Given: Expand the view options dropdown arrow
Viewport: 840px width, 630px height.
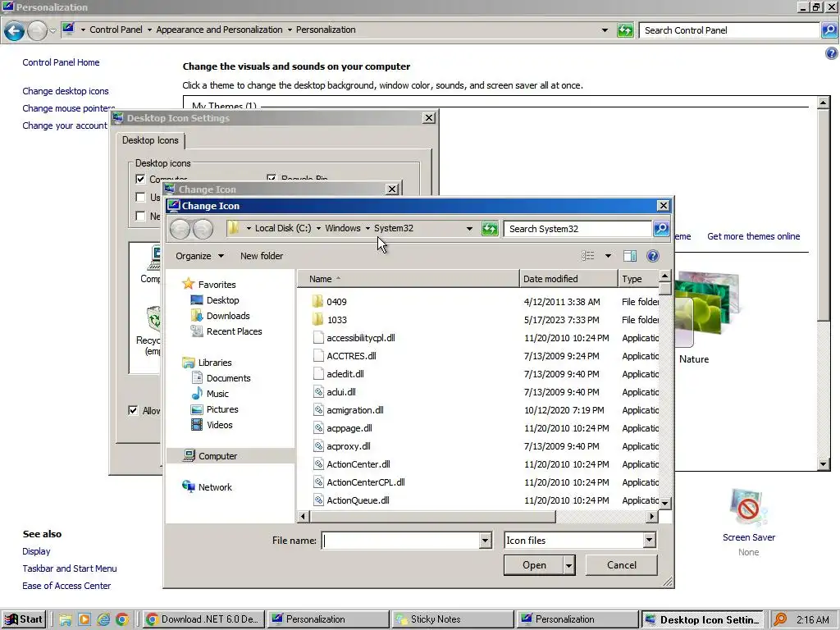Looking at the screenshot, I should click(608, 256).
